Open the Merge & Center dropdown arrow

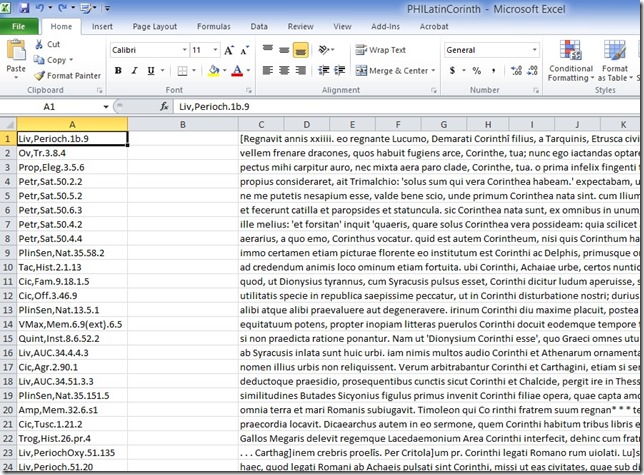click(433, 71)
